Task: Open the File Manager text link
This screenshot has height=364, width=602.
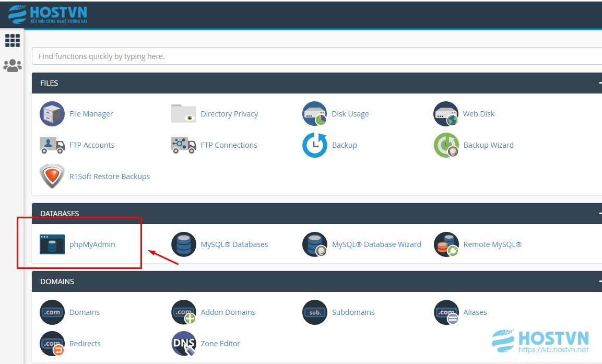Action: (x=91, y=114)
